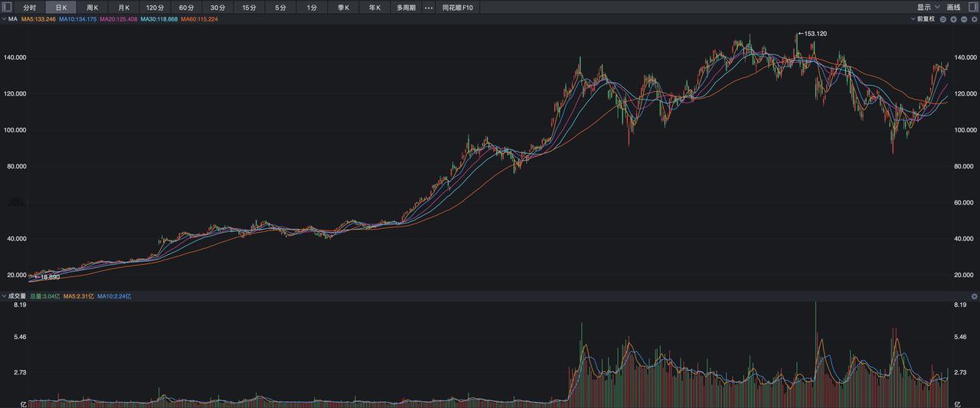The image size is (980, 408).
Task: Switch to the 季K quarterly tab
Action: [344, 8]
